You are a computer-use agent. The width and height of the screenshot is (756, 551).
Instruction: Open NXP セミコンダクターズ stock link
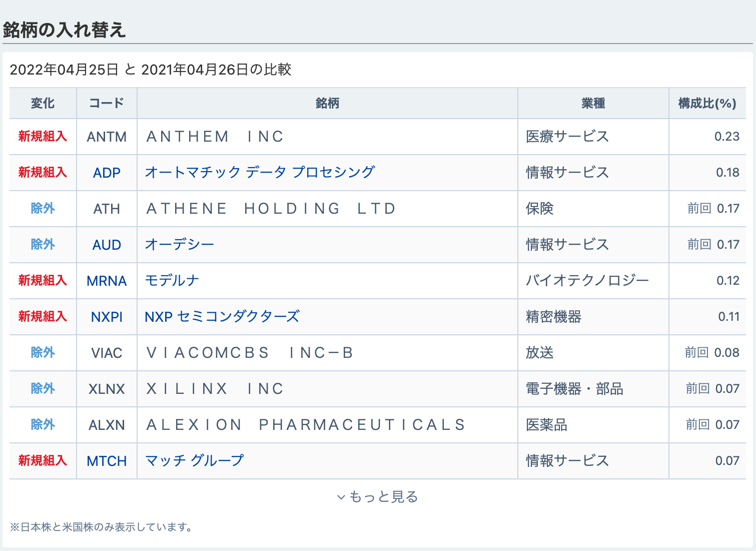click(x=222, y=316)
